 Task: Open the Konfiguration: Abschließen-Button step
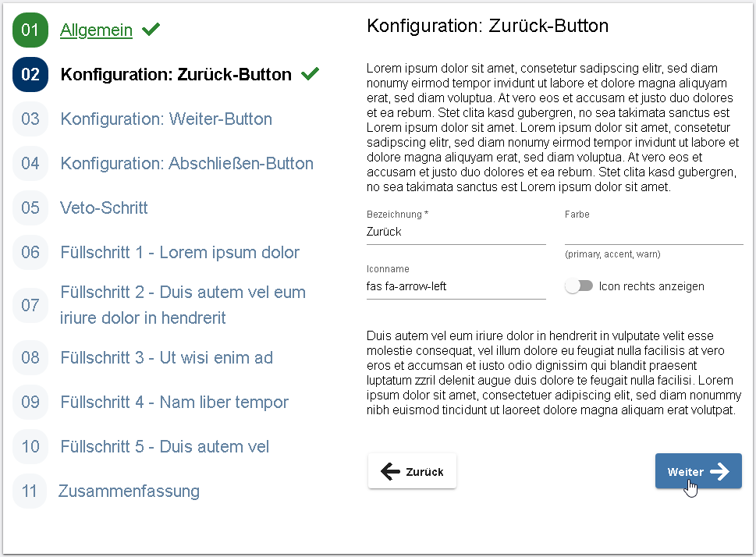click(186, 163)
